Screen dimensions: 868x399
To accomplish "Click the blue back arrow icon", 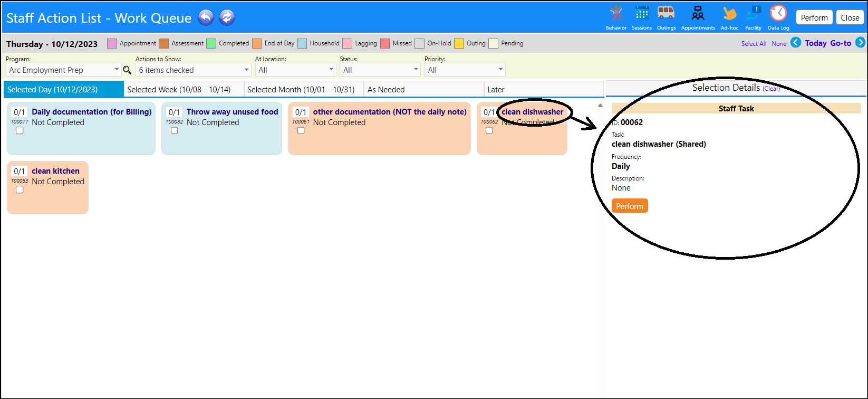I will pyautogui.click(x=206, y=17).
